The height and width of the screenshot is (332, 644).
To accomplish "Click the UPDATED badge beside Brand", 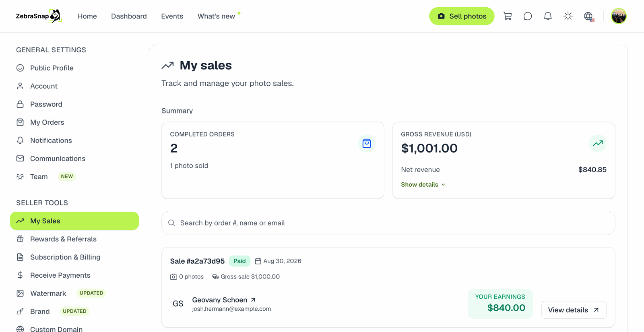I will coord(74,311).
